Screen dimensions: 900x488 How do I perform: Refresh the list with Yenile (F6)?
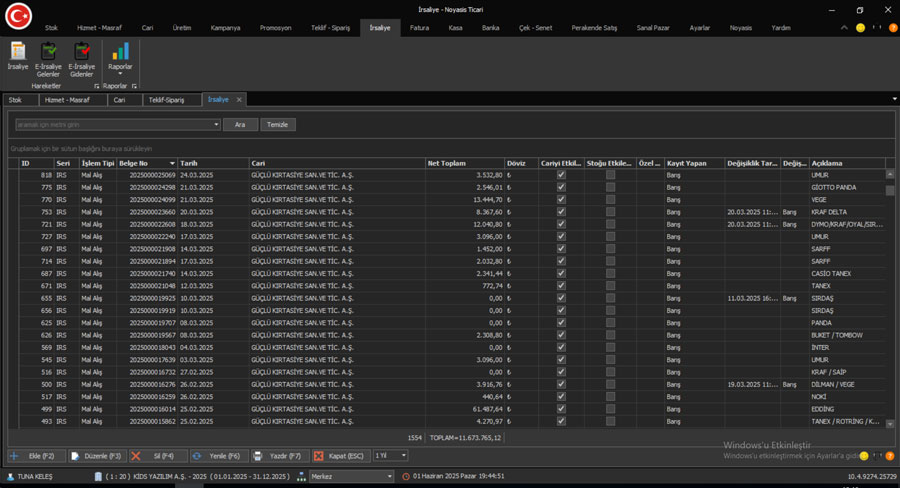[219, 456]
